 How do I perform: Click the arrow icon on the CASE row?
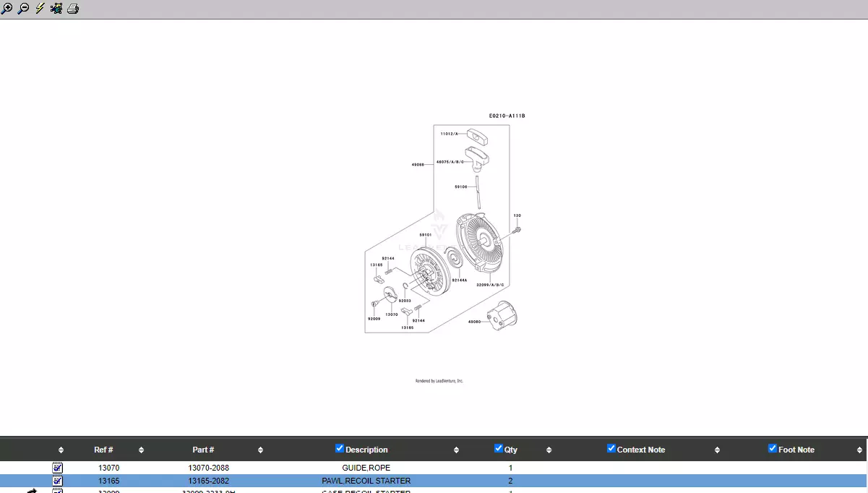click(32, 491)
